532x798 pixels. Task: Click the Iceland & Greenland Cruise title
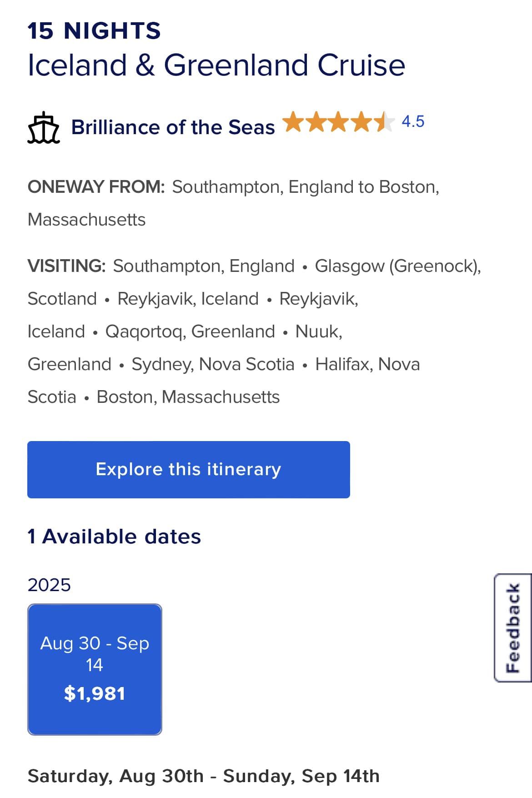click(x=216, y=65)
